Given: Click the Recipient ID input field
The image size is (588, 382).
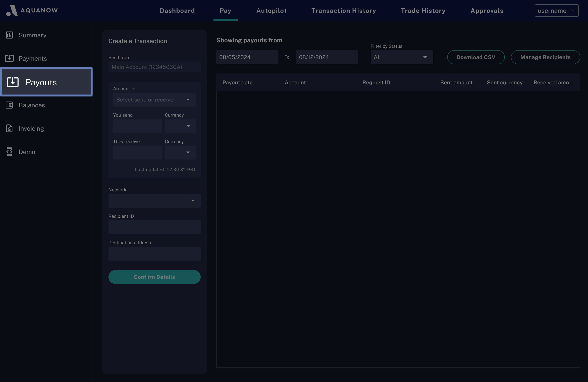Looking at the screenshot, I should pos(154,227).
